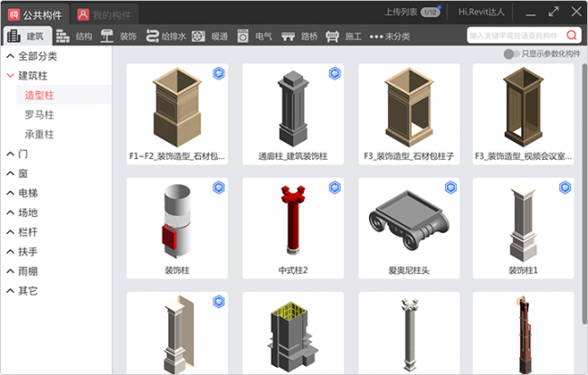Select 罗马柱 in the category tree
The height and width of the screenshot is (375, 588).
(40, 115)
